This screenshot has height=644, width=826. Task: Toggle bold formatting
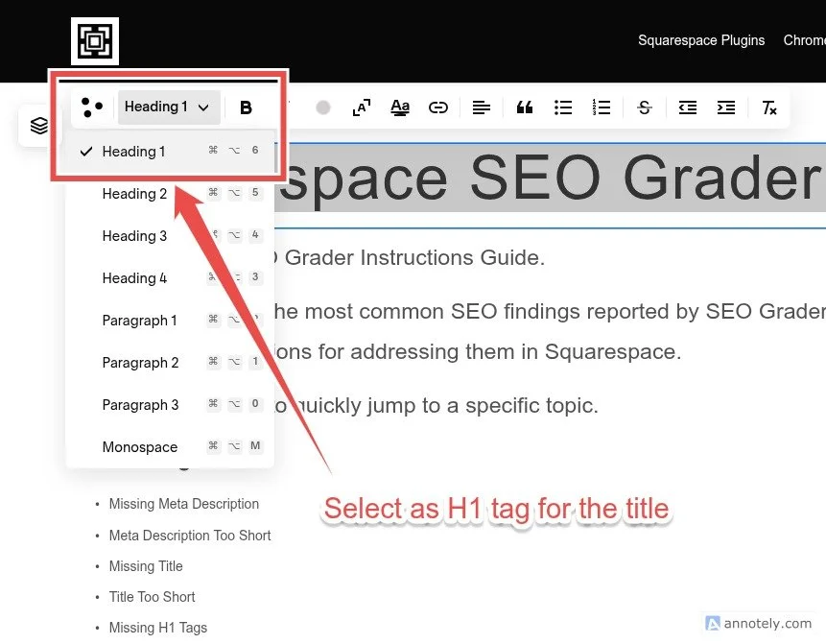(x=246, y=107)
